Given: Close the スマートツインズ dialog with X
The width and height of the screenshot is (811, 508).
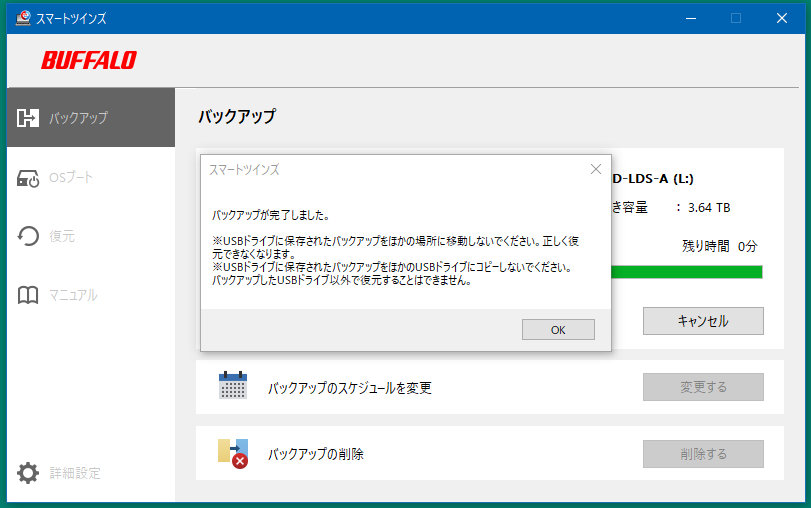Looking at the screenshot, I should (596, 169).
